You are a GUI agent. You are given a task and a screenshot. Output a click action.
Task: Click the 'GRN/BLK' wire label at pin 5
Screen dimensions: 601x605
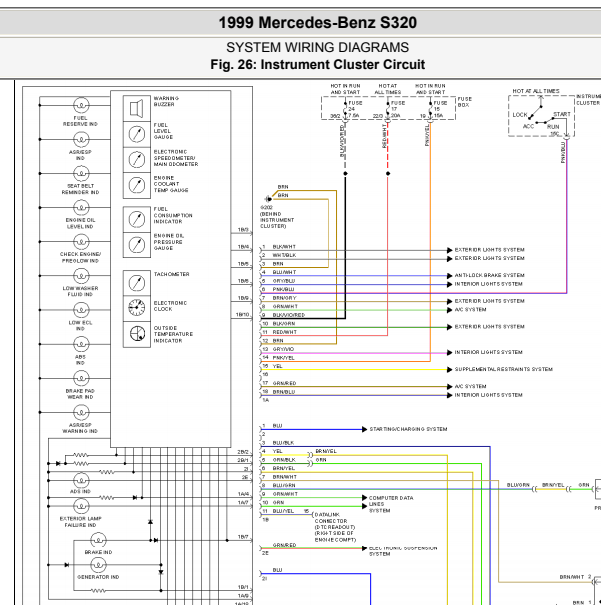pos(284,460)
